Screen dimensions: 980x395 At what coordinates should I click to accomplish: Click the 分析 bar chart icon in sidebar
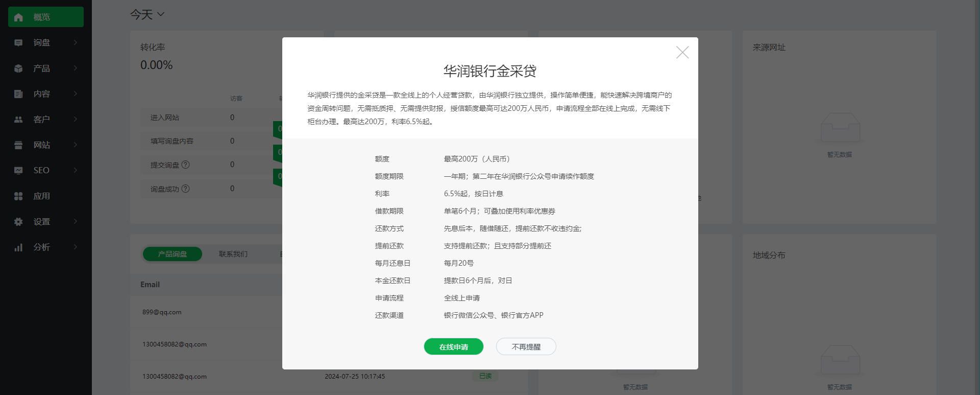coord(18,247)
